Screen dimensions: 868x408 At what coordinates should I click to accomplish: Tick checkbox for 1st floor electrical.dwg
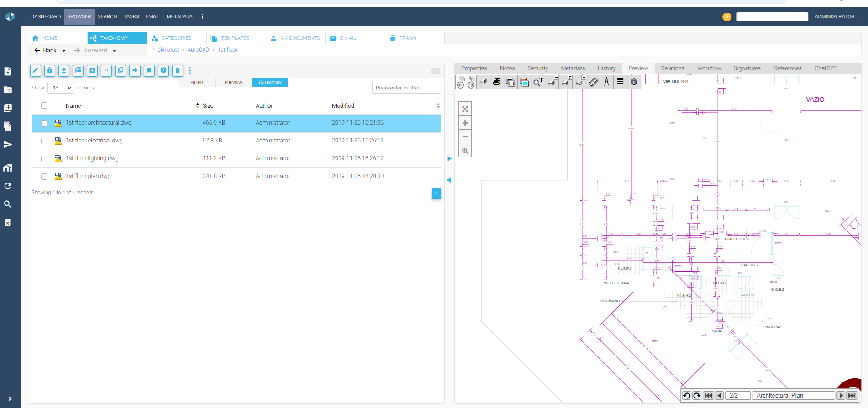click(x=44, y=141)
